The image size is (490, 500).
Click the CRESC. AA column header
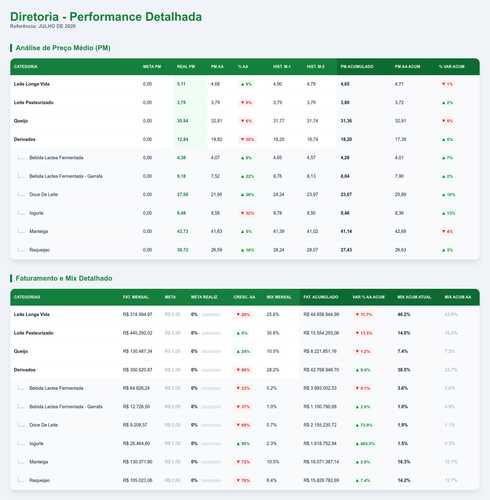coord(244,297)
